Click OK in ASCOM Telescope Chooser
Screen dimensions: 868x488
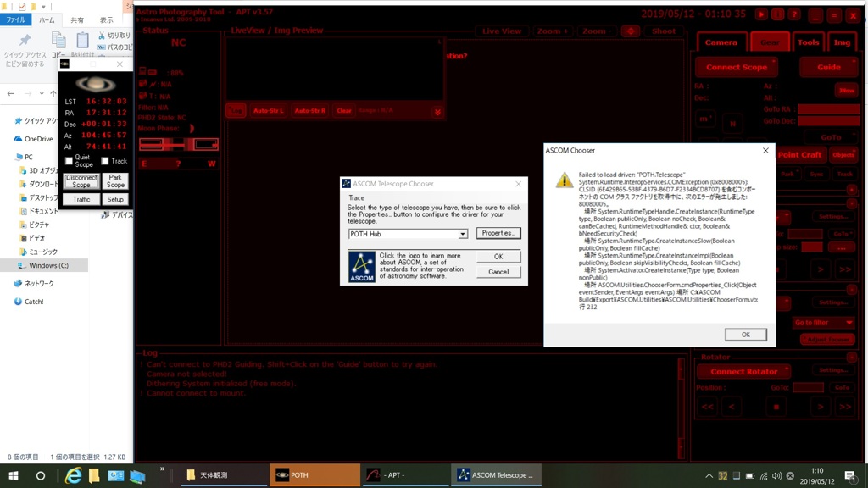click(x=498, y=256)
